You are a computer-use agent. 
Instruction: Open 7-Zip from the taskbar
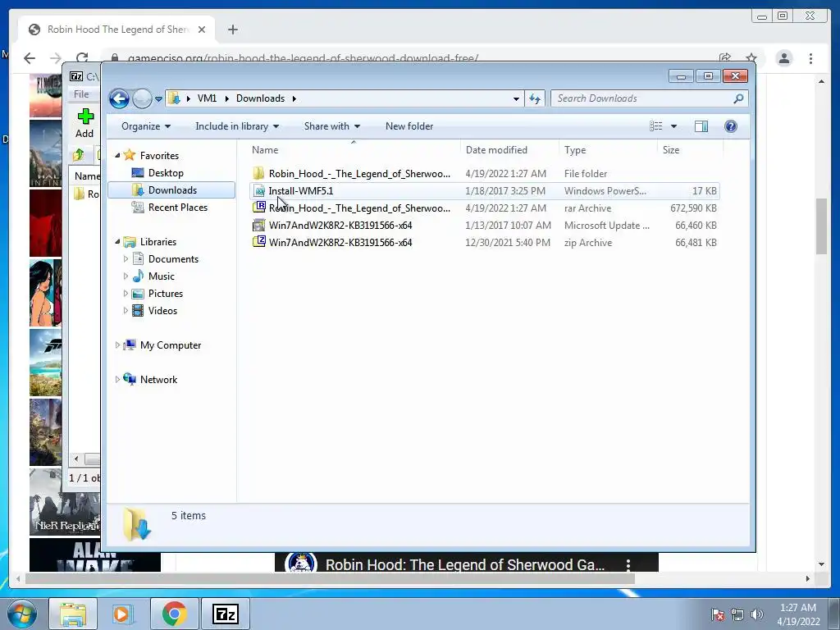point(225,614)
